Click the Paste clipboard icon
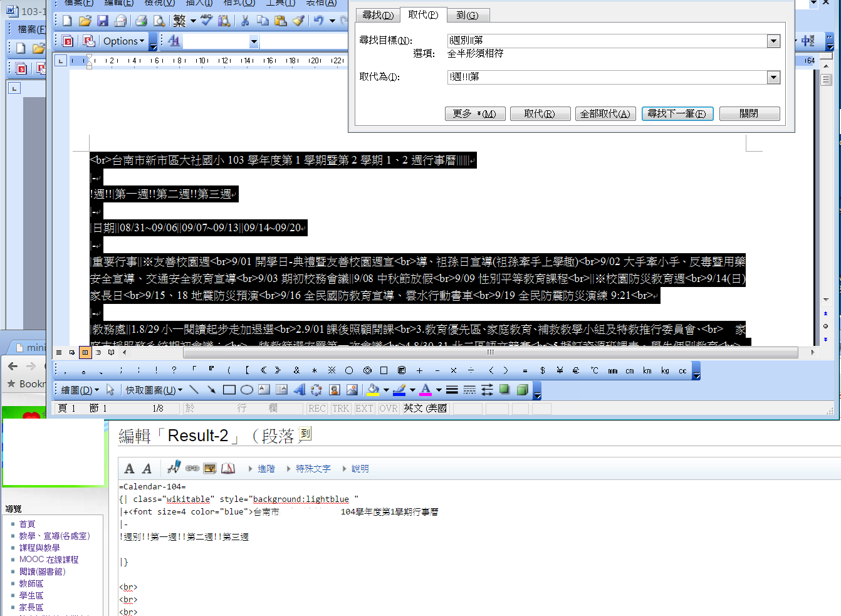The width and height of the screenshot is (841, 616). pyautogui.click(x=280, y=21)
